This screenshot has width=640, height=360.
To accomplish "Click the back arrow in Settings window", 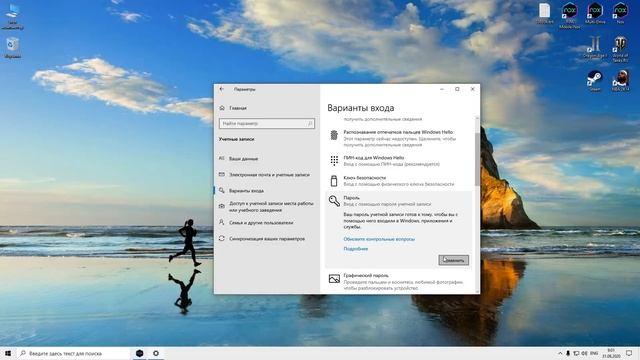I will click(x=222, y=89).
